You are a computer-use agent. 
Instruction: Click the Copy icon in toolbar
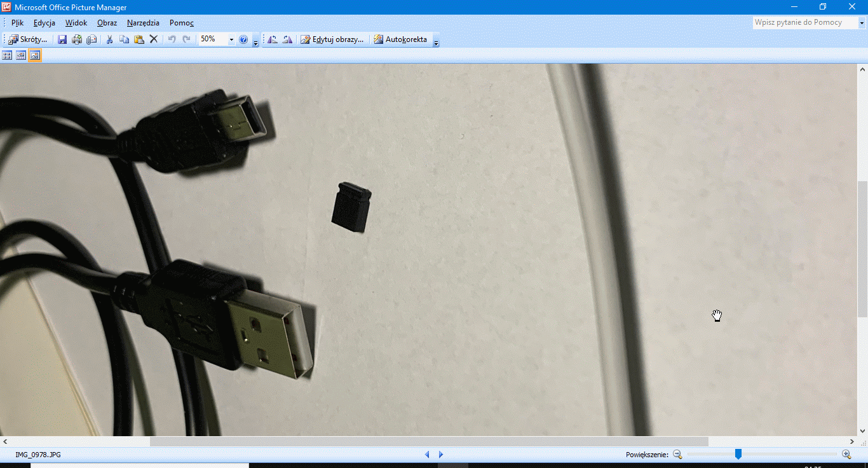[124, 39]
